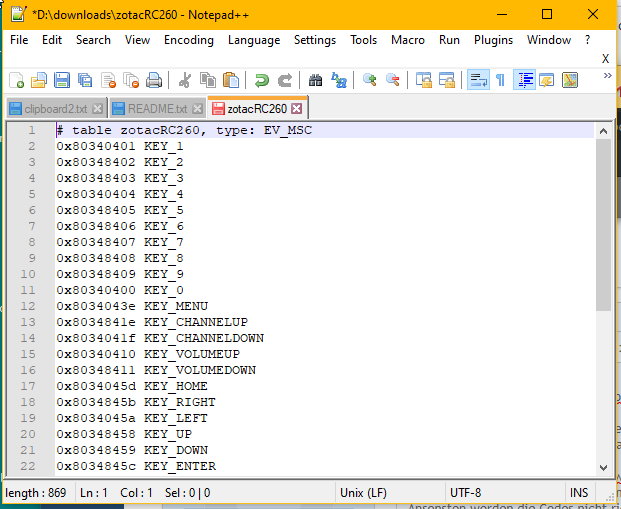Enable synchronized vertical scrolling icon
The image size is (621, 509).
423,80
